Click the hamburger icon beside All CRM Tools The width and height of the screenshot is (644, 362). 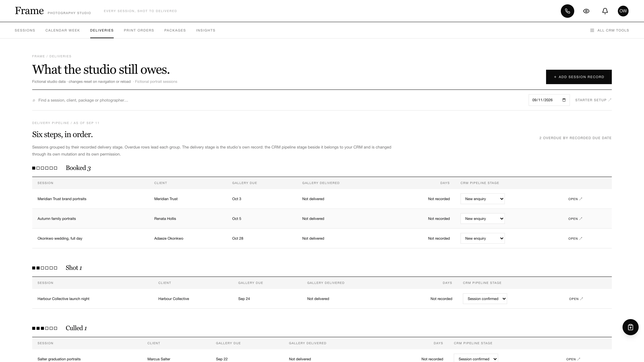pyautogui.click(x=592, y=31)
